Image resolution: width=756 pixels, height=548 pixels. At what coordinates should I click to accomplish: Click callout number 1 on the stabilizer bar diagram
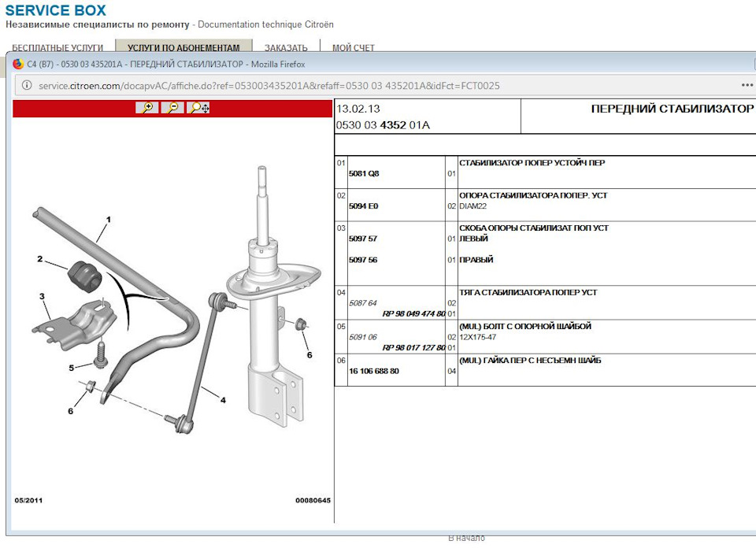[x=109, y=220]
